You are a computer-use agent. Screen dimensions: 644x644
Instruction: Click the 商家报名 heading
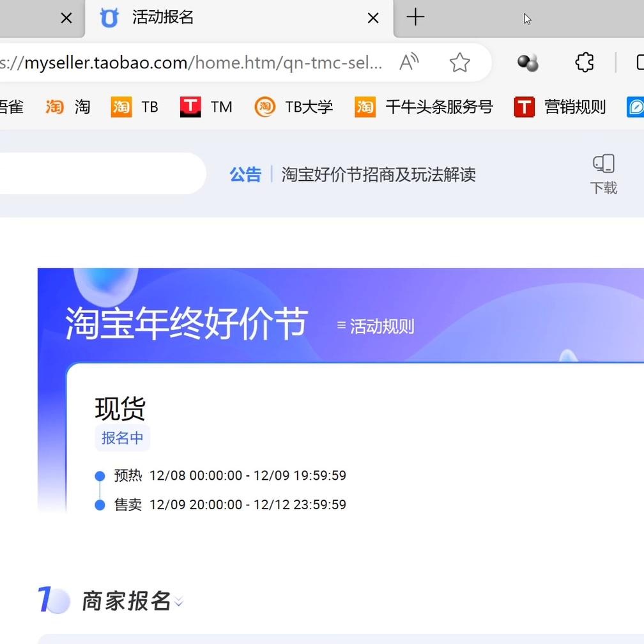click(126, 601)
